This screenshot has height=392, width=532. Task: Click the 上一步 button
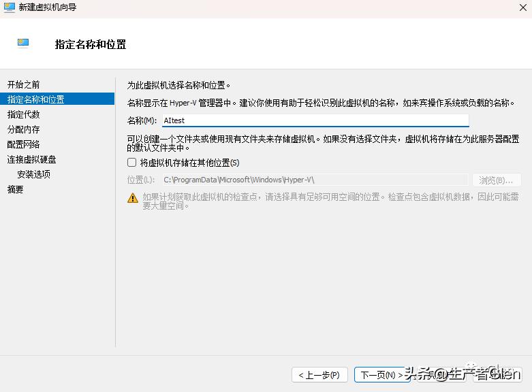click(x=319, y=375)
